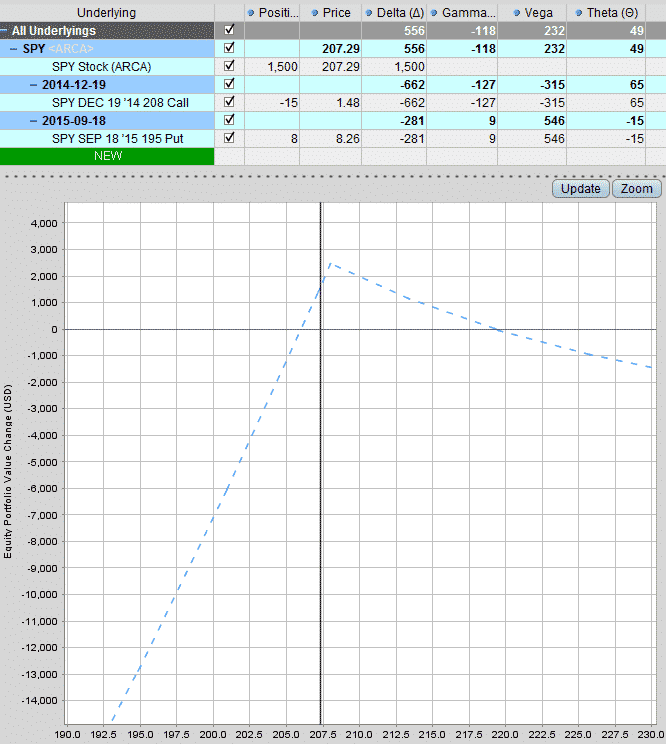666x744 pixels.
Task: Collapse the 2015-09-18 expiry group
Action: 33,121
